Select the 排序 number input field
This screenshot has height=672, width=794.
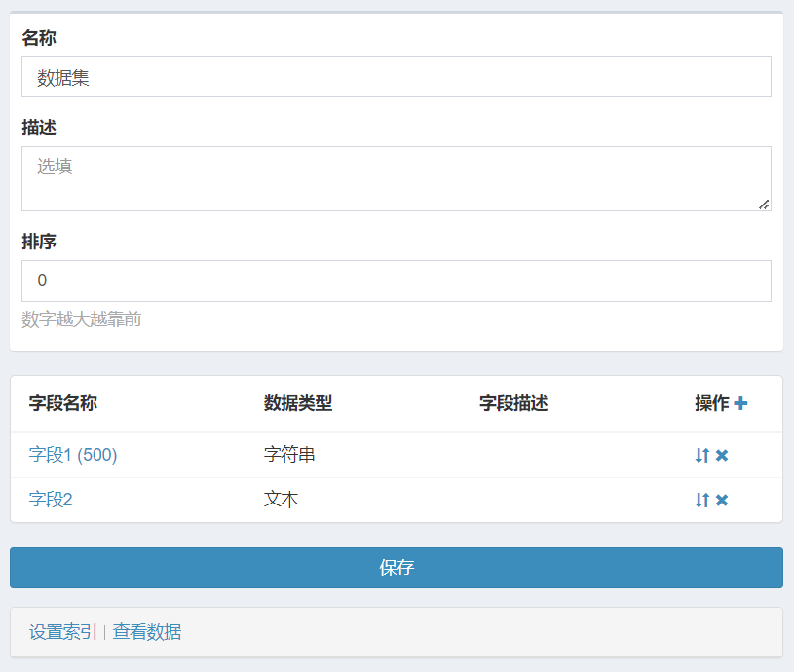click(x=396, y=280)
